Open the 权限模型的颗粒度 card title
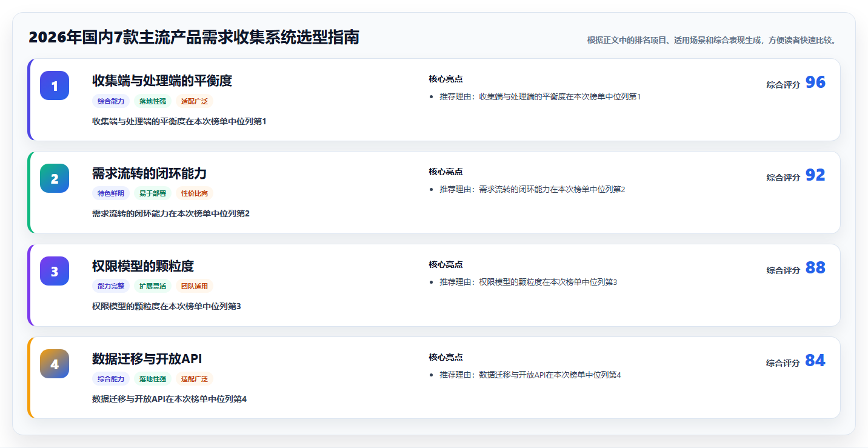 143,266
